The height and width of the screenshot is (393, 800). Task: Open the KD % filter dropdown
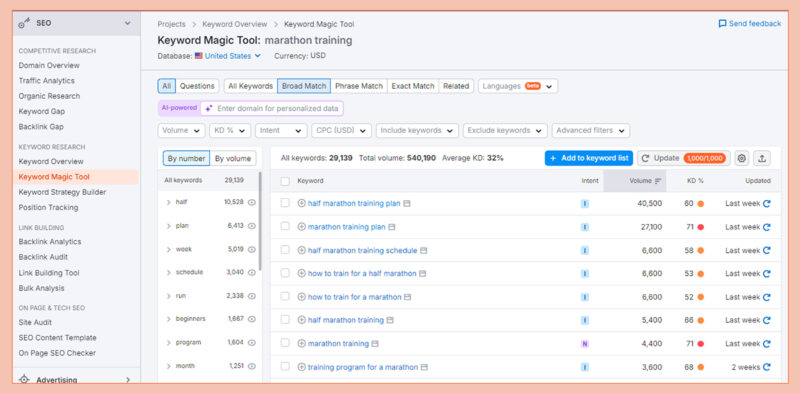click(x=230, y=130)
